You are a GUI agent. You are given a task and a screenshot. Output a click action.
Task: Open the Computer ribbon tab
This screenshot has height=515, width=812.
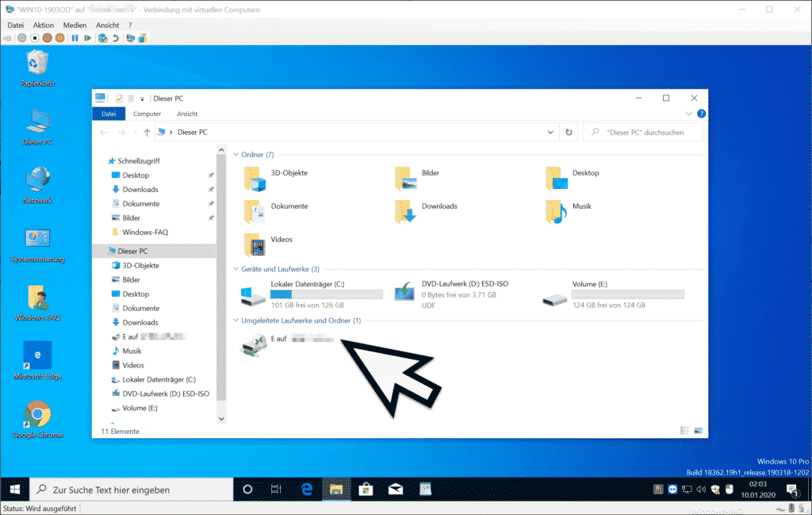tap(147, 113)
